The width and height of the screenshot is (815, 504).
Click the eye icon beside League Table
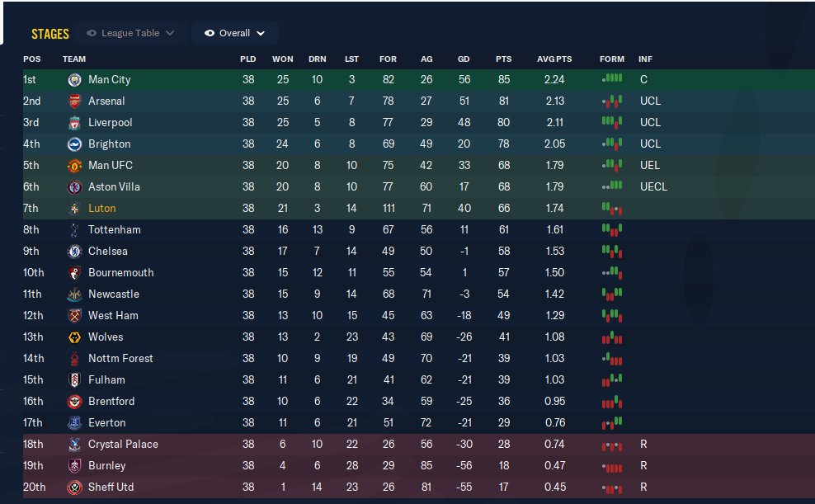pyautogui.click(x=92, y=34)
